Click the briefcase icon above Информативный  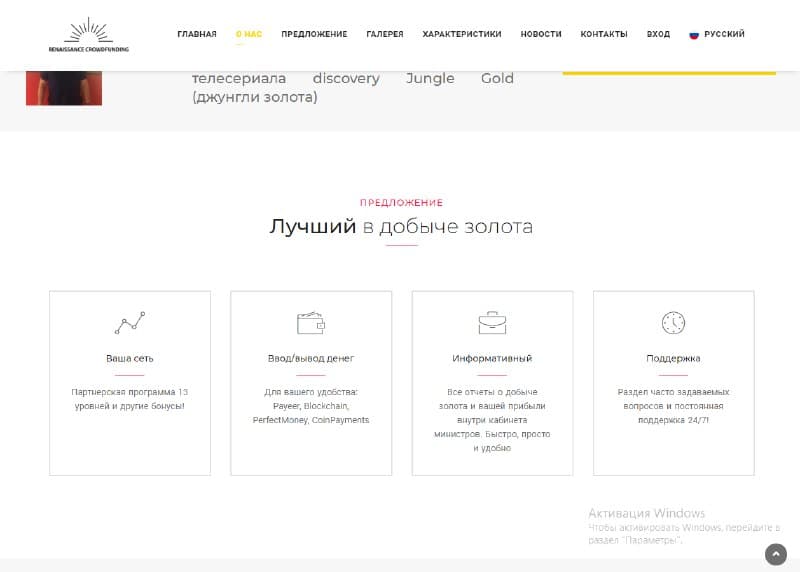[x=492, y=323]
